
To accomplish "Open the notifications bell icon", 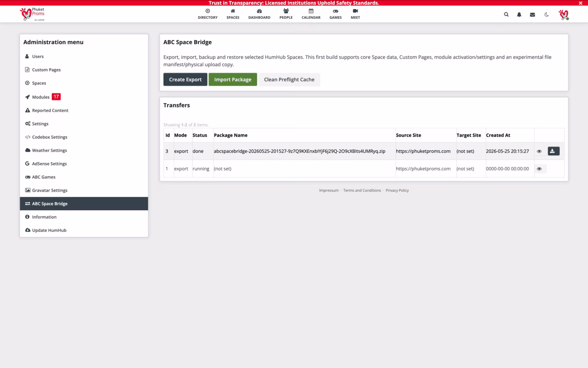I will pyautogui.click(x=519, y=15).
